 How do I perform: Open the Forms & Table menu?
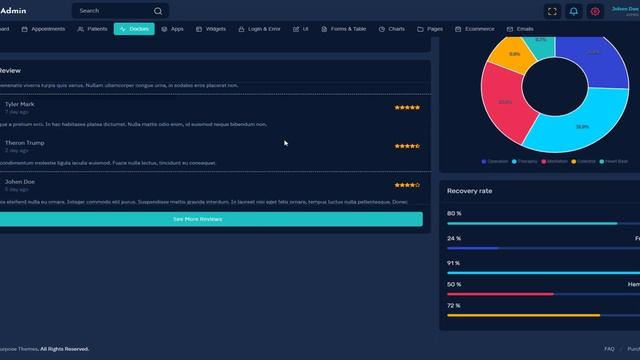point(343,29)
